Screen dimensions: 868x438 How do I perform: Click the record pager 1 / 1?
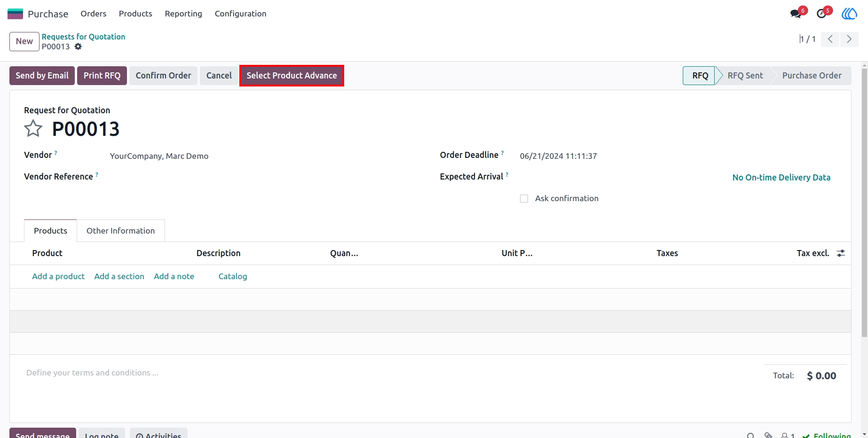coord(807,39)
